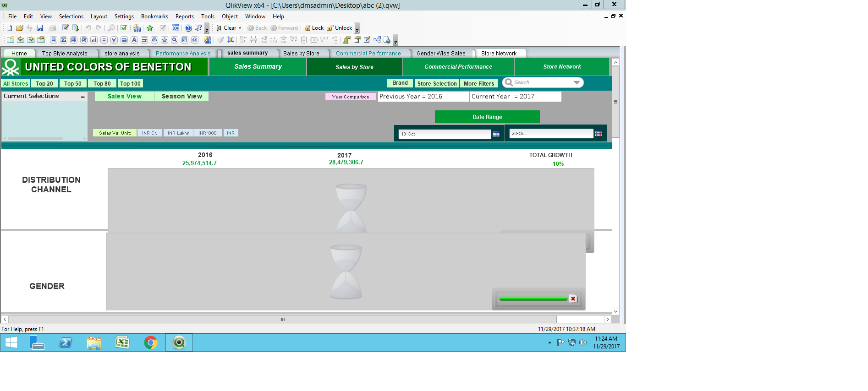
Task: Open the Sales by Store green banner button
Action: pyautogui.click(x=355, y=67)
